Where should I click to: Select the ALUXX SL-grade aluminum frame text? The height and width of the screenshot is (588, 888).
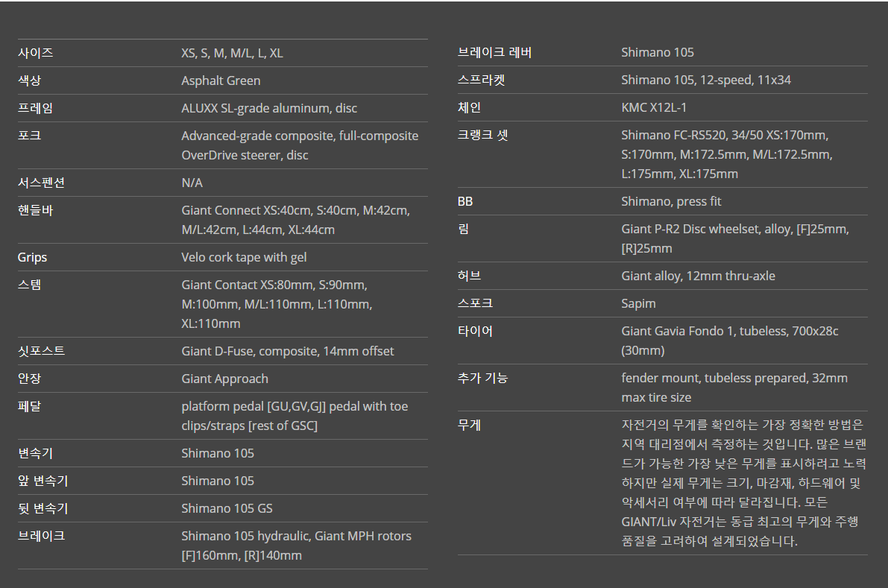point(269,108)
